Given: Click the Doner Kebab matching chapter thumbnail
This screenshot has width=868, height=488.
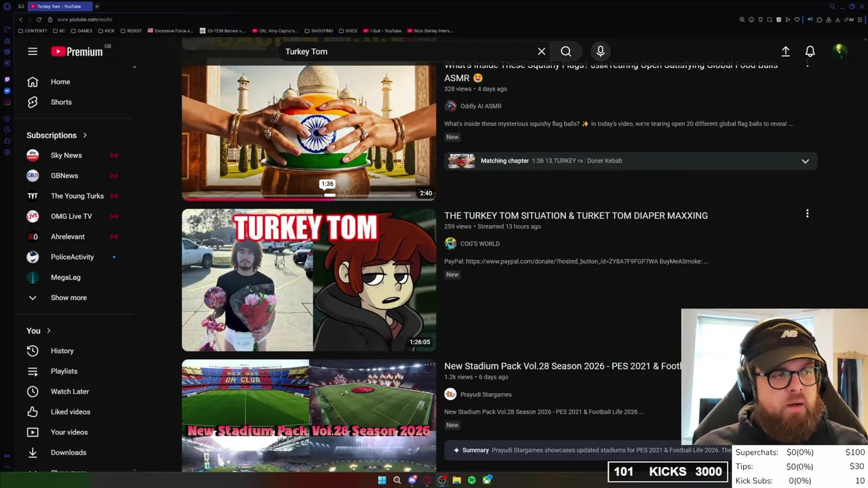Looking at the screenshot, I should [x=461, y=161].
